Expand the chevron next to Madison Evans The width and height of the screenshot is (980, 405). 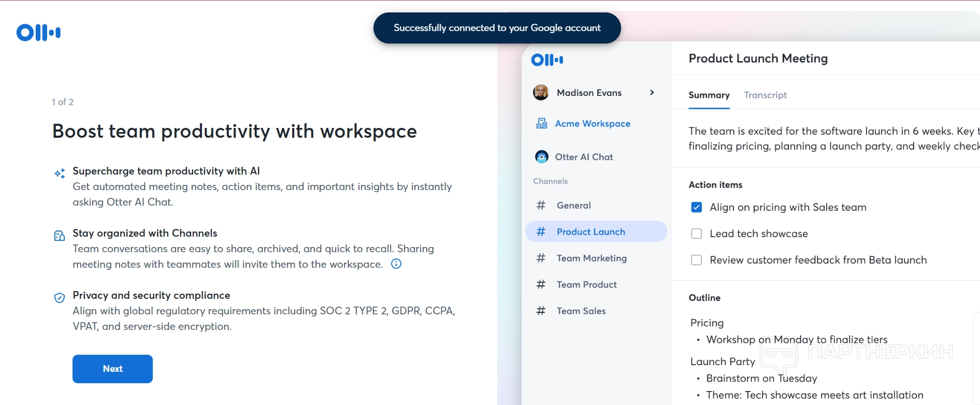(652, 93)
